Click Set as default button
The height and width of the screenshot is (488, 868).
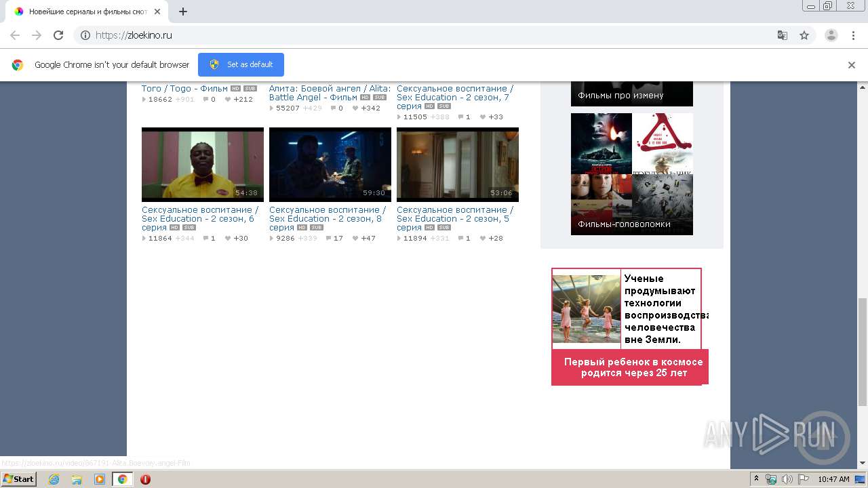(x=241, y=64)
